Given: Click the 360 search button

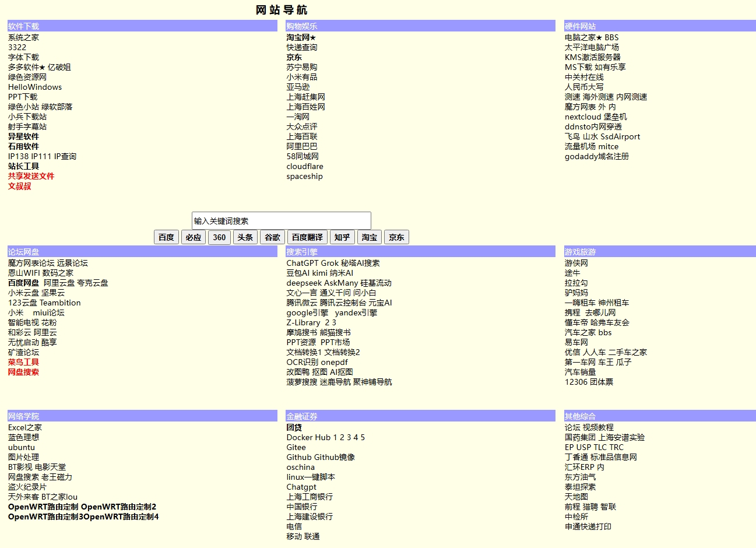Looking at the screenshot, I should [x=219, y=237].
